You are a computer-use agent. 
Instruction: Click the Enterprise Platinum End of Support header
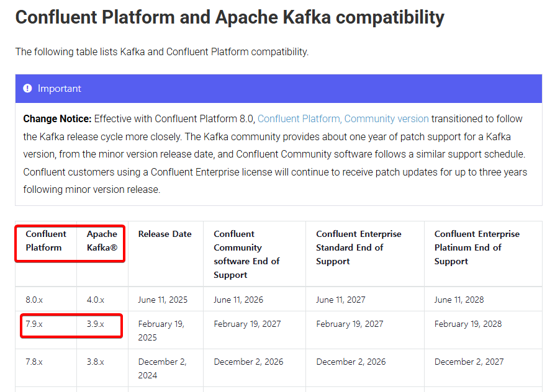477,247
